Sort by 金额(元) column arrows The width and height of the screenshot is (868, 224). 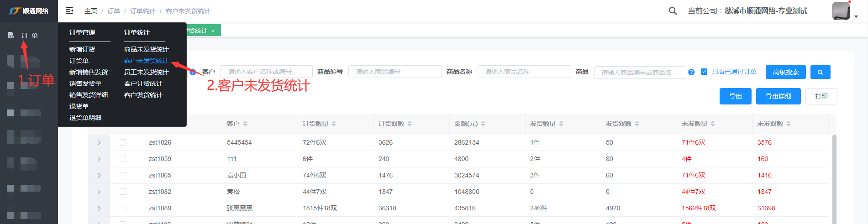[483, 124]
